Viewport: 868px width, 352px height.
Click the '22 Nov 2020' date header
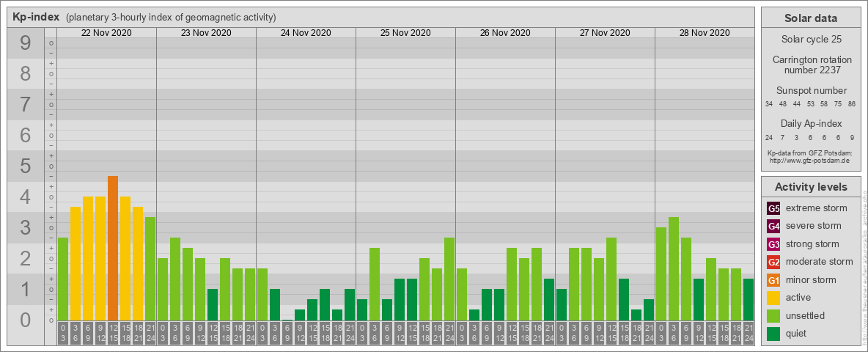(x=106, y=33)
